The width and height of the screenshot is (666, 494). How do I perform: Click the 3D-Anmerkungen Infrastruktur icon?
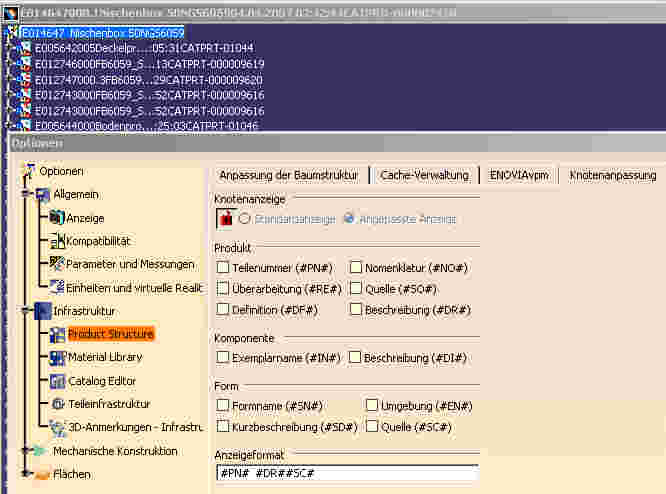pos(57,427)
